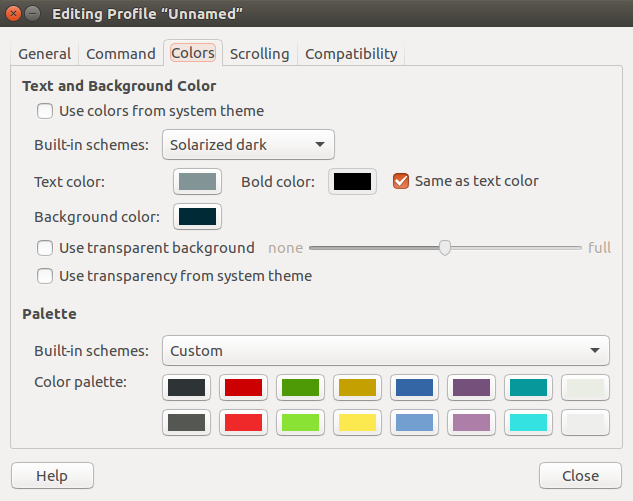Switch to the General tab
Screen dimensions: 633x501
tap(45, 54)
